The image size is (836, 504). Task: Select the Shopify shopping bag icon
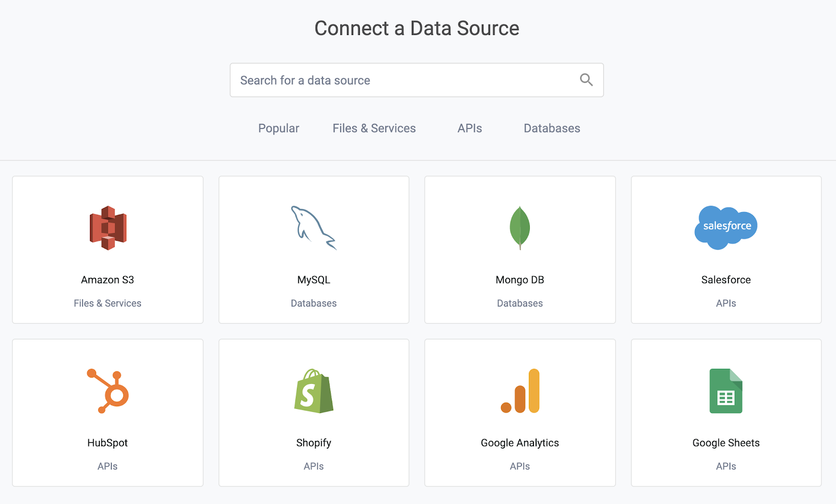coord(313,391)
